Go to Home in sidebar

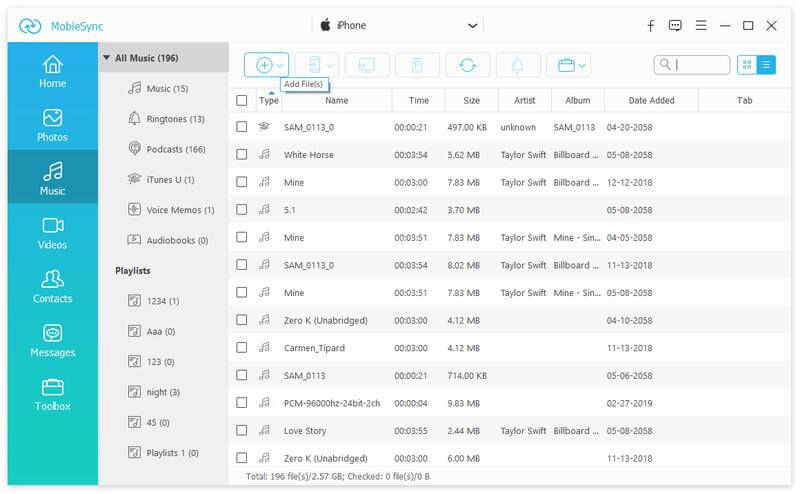point(53,71)
